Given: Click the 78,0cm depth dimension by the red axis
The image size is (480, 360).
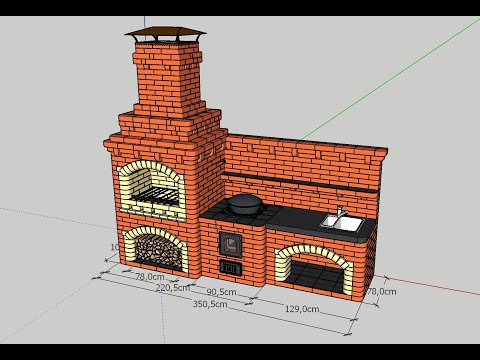Looking at the screenshot, I should click(382, 291).
